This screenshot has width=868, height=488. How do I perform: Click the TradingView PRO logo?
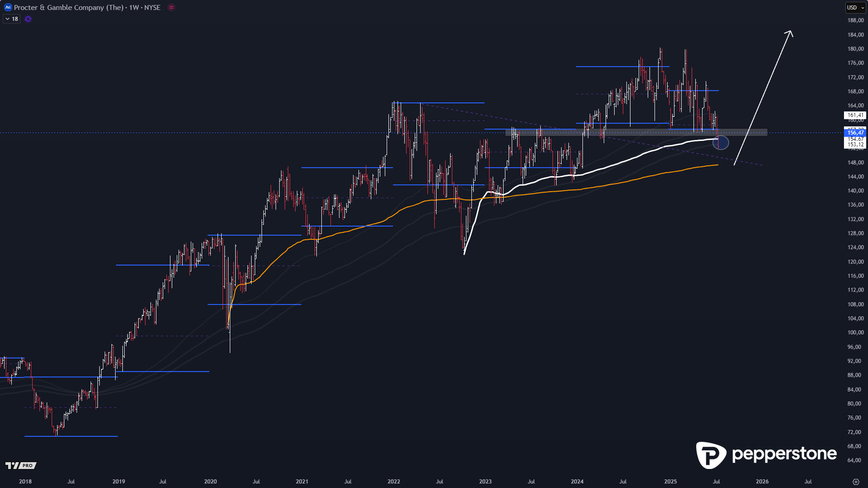(x=21, y=465)
